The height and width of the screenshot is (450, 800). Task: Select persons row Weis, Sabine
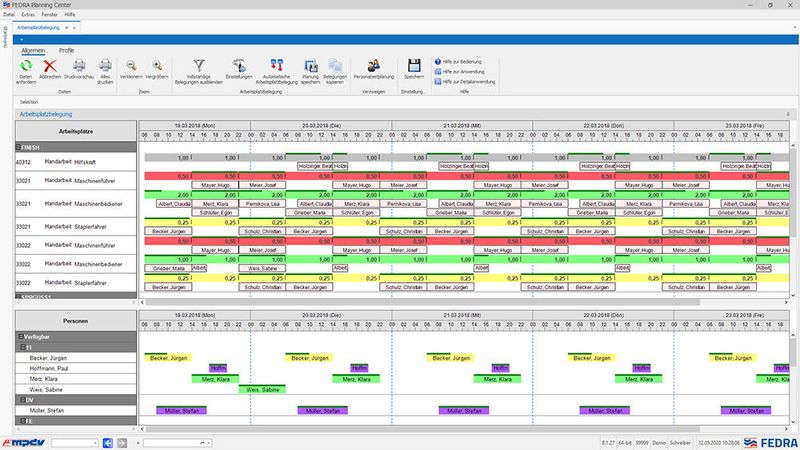click(x=76, y=389)
